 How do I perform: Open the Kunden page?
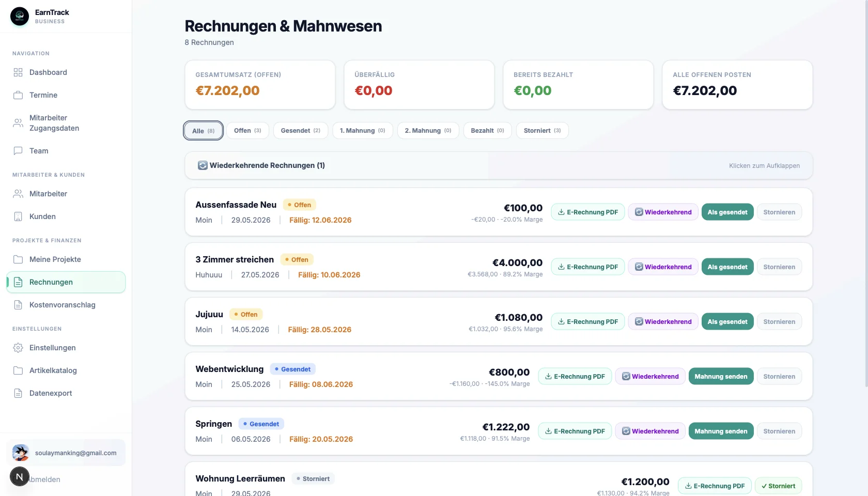(x=66, y=216)
